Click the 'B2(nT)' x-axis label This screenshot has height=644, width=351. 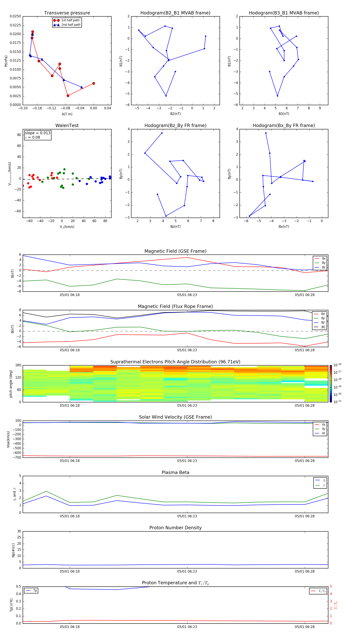[175, 114]
